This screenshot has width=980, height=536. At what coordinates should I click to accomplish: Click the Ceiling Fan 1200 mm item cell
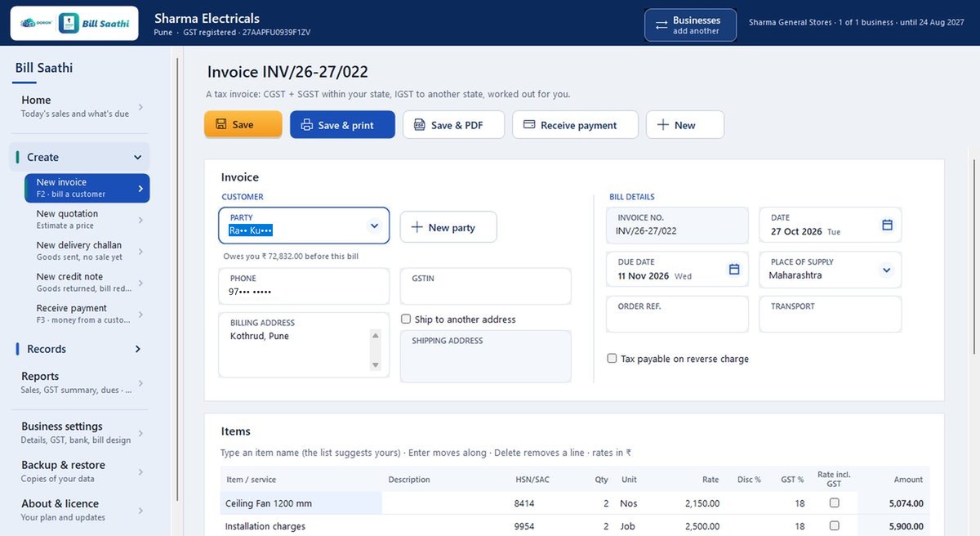pyautogui.click(x=301, y=503)
